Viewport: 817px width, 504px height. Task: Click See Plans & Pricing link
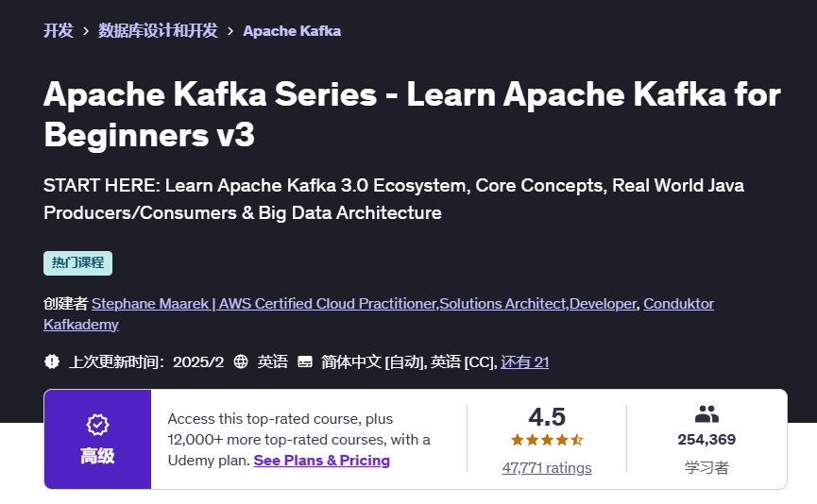(322, 461)
